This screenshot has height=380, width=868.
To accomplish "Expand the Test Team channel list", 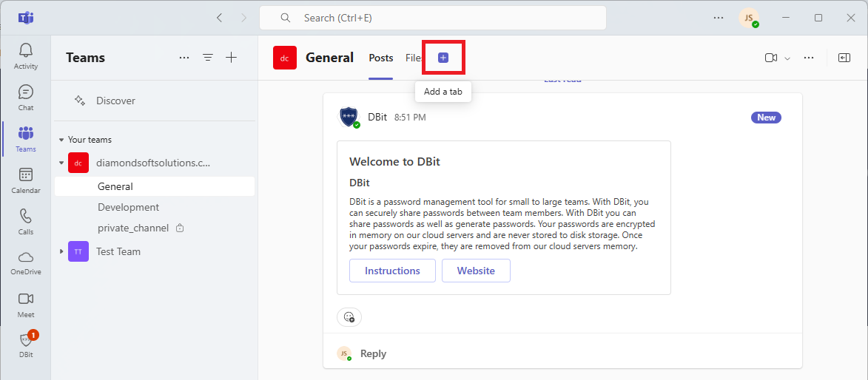I will click(x=61, y=251).
